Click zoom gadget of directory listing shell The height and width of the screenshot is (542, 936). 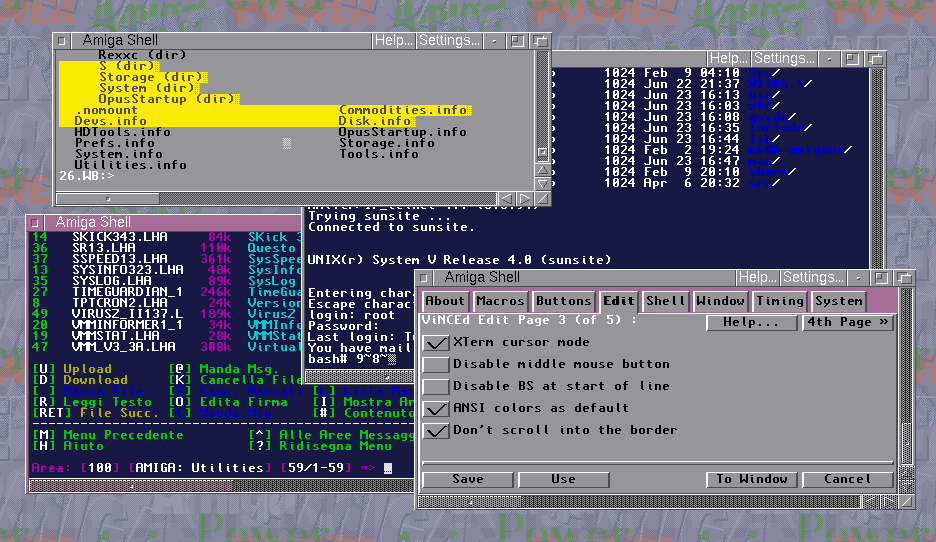point(517,41)
